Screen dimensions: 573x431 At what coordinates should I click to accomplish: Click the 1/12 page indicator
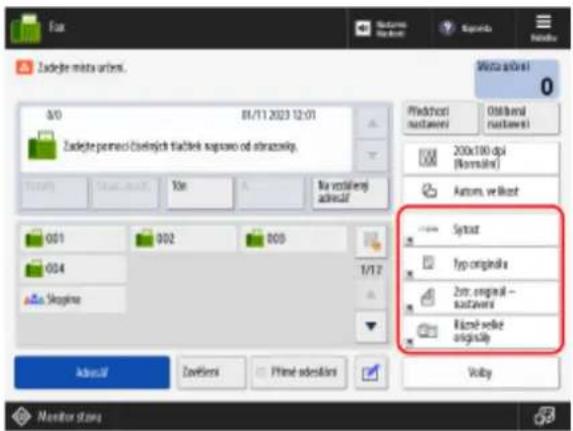click(x=371, y=270)
